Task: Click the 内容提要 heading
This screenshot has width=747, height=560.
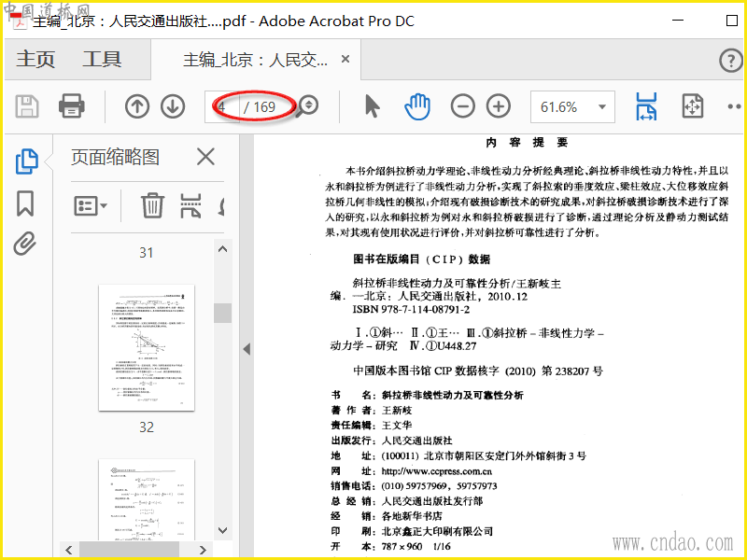Action: (527, 143)
